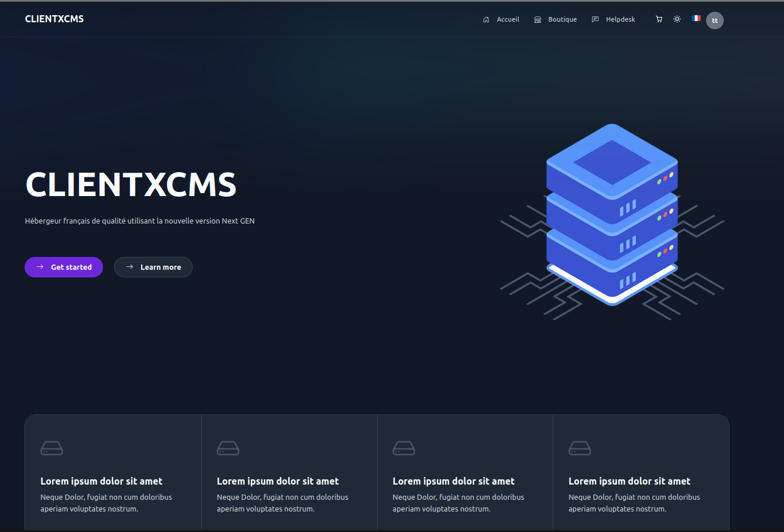Open the "tt" user avatar menu
This screenshot has height=532, width=784.
point(714,20)
